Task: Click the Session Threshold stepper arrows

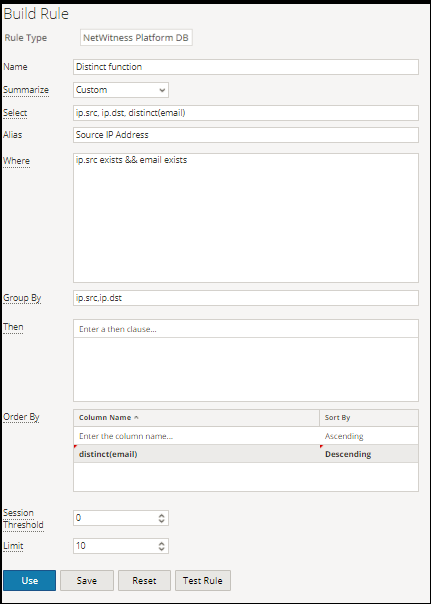Action: pos(161,518)
